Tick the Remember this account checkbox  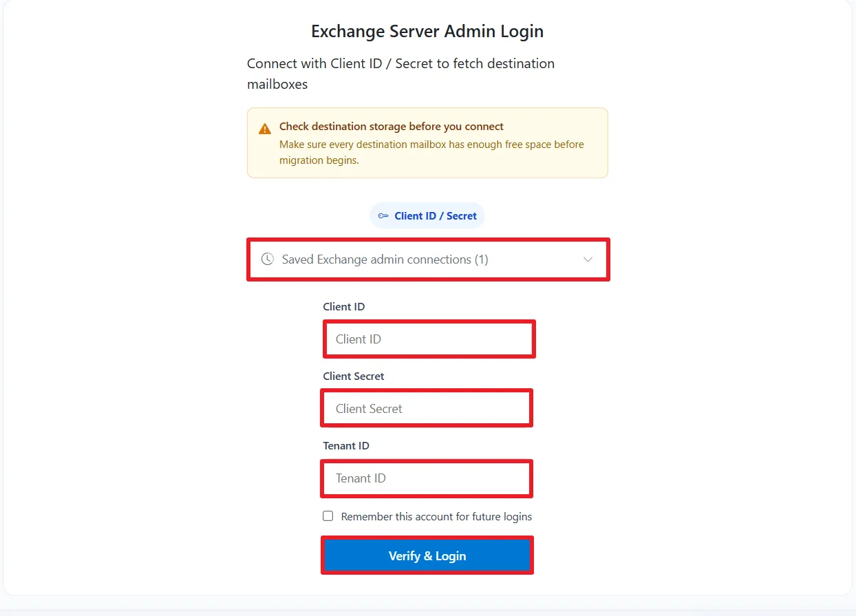(x=328, y=516)
